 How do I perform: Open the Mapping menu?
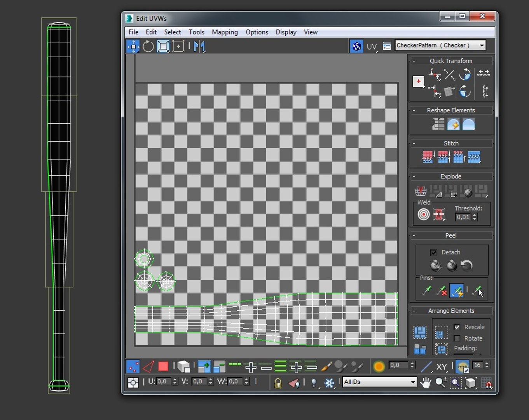(x=225, y=32)
